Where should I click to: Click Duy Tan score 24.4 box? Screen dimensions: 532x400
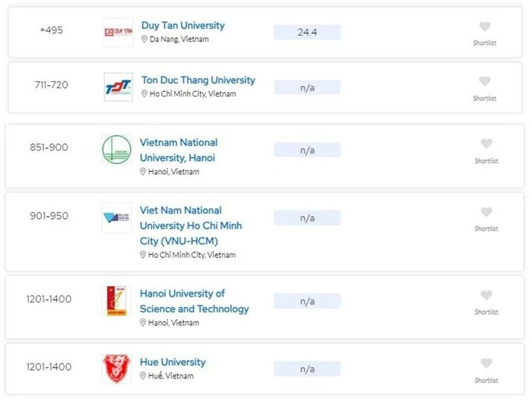[307, 32]
